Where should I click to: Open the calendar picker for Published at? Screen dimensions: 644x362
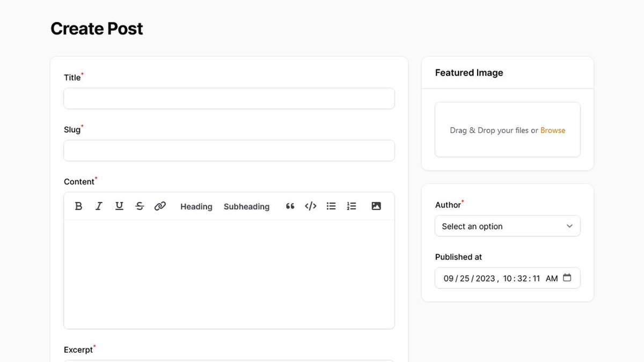[567, 278]
